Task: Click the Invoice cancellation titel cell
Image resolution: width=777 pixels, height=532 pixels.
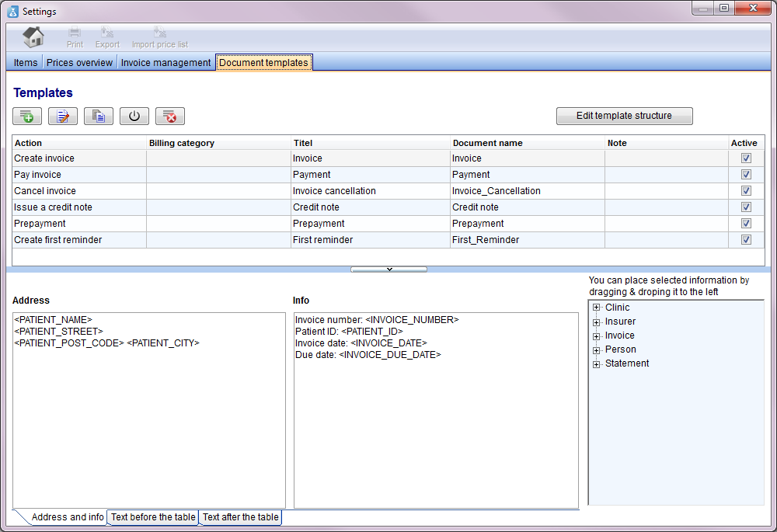Action: (x=371, y=191)
